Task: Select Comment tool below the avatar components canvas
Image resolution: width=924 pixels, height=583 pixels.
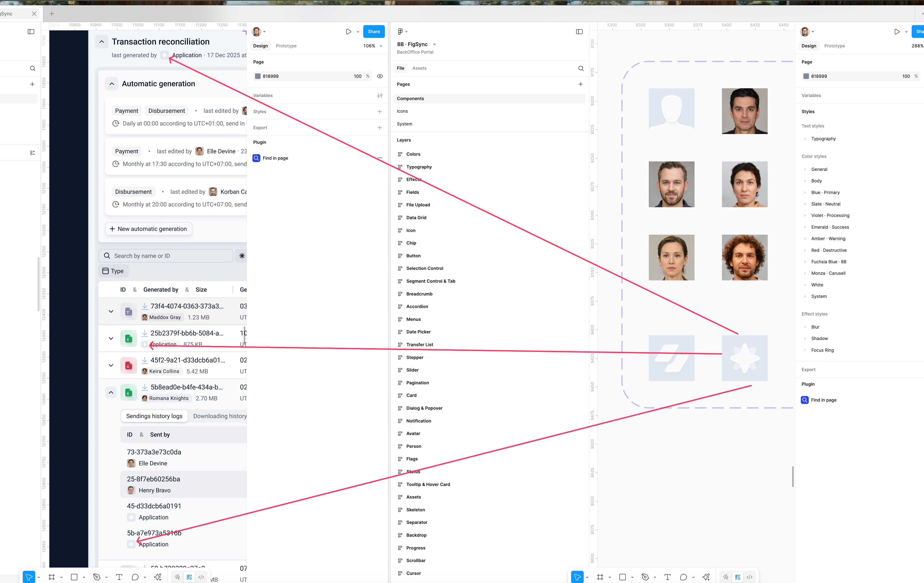Action: [x=683, y=577]
